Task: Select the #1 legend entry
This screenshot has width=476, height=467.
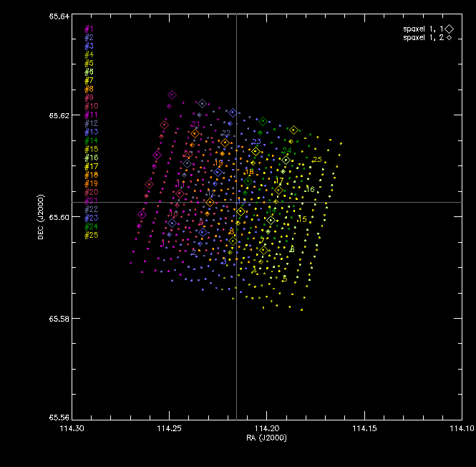Action: 89,29
